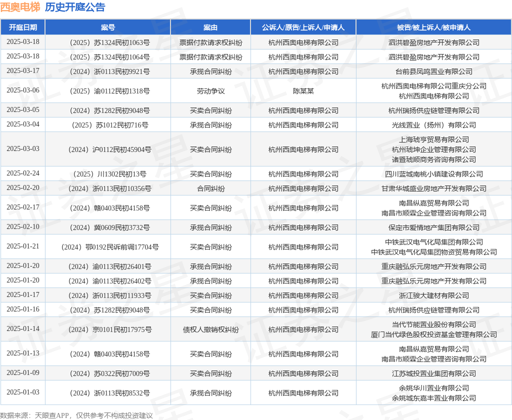Click date cell 2025-02-10

23,226
